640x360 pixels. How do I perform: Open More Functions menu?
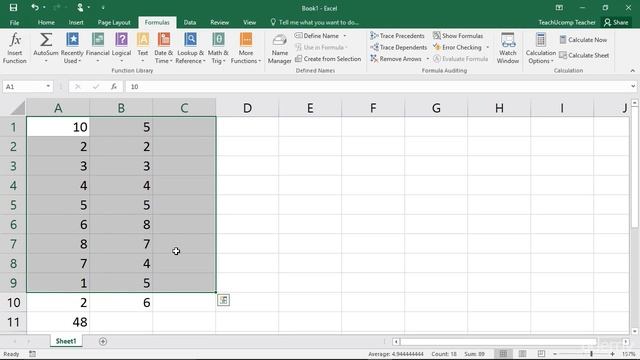246,48
